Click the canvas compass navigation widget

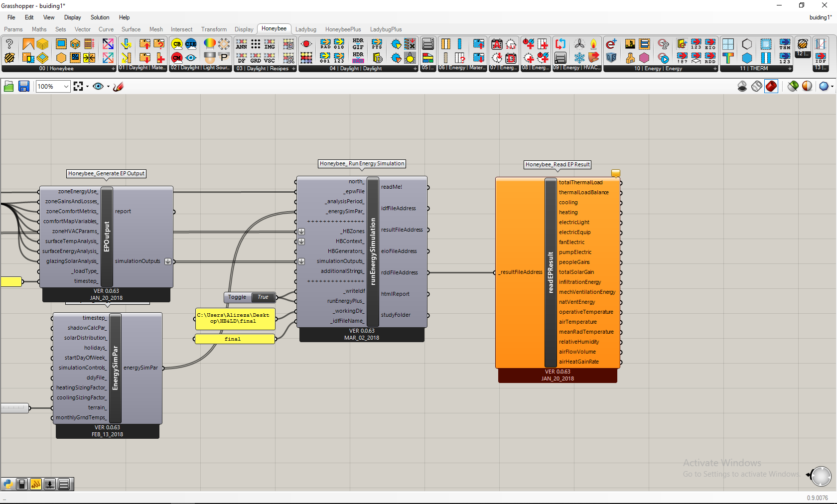point(821,476)
